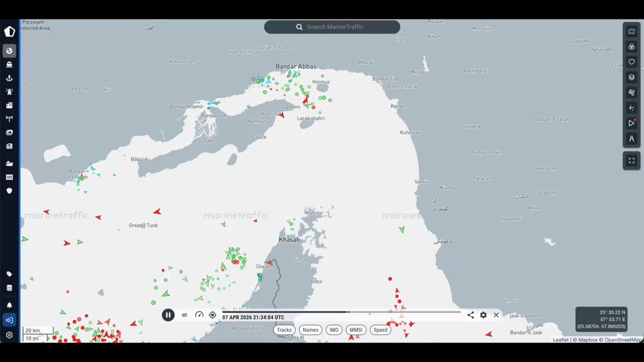The image size is (644, 362).
Task: Select green vessel arrow east of Kumzar
Action: tap(401, 230)
